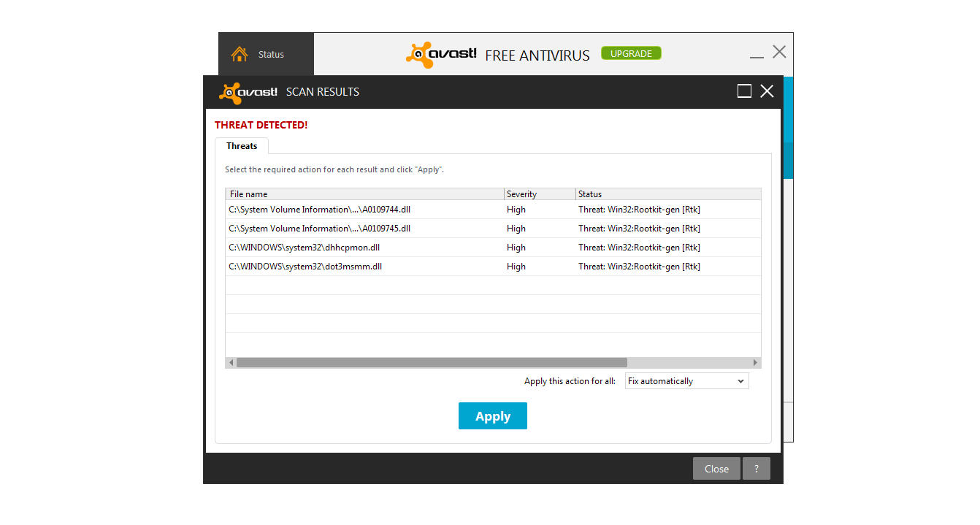
Task: Click the green UPGRADE button
Action: (x=631, y=53)
